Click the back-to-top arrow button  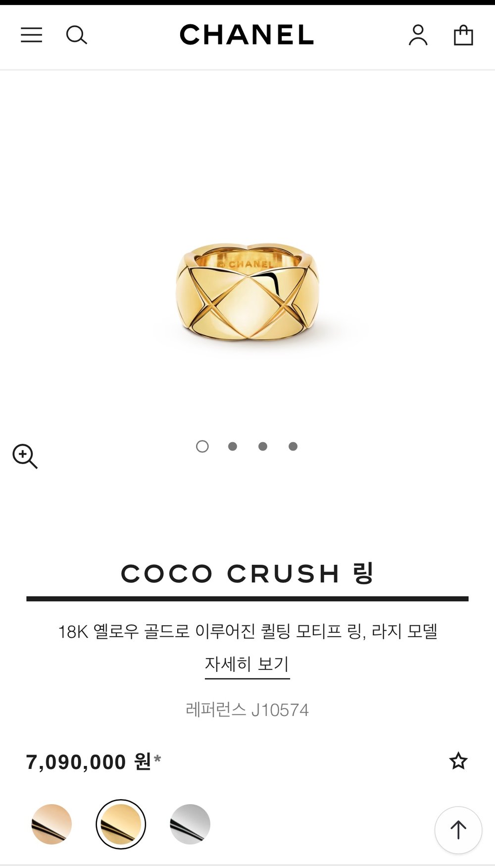(x=458, y=830)
